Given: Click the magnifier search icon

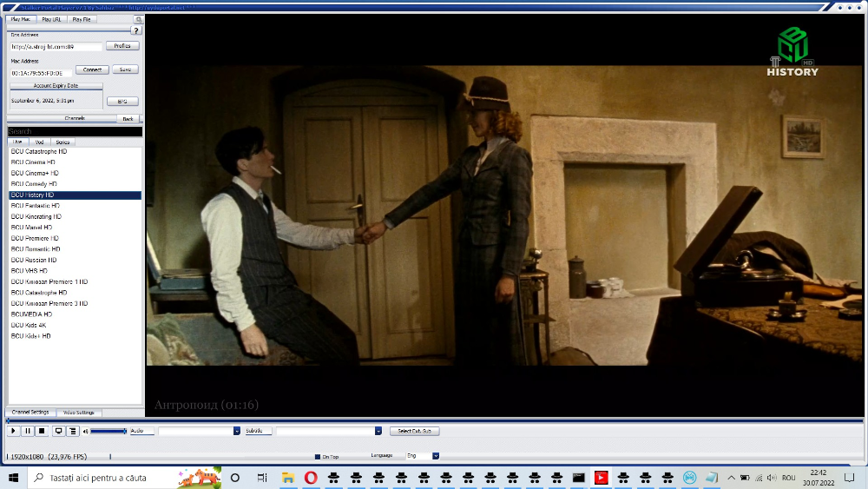Looking at the screenshot, I should point(138,19).
